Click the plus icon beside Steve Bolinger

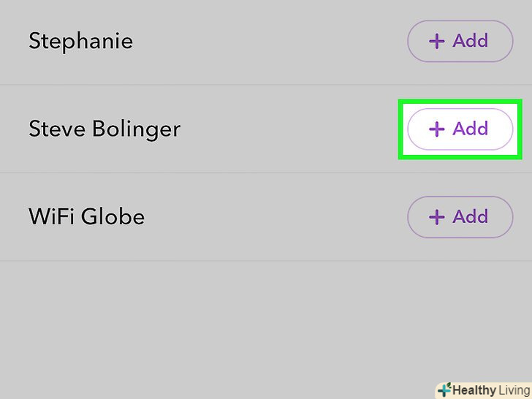click(x=436, y=129)
